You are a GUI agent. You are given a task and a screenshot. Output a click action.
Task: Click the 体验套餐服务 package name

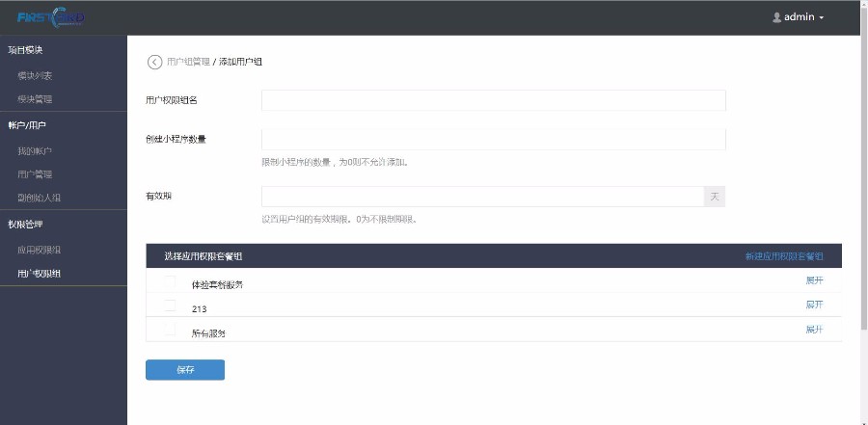pyautogui.click(x=218, y=285)
